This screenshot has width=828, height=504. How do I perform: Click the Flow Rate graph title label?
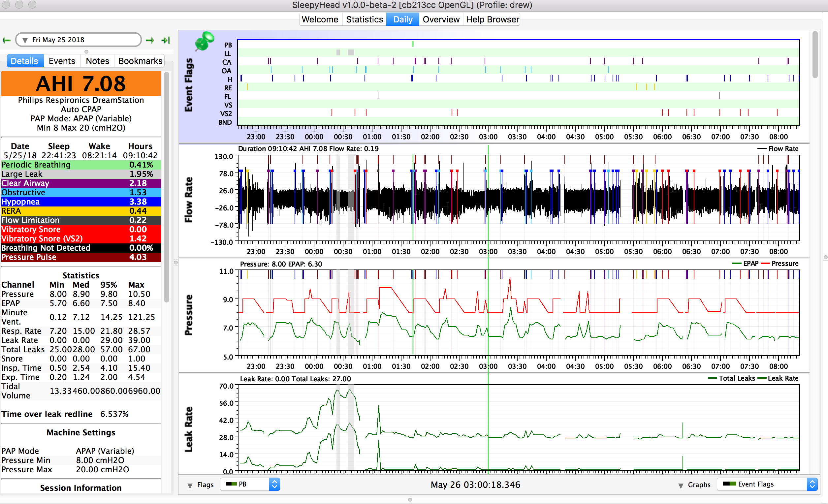coord(188,200)
